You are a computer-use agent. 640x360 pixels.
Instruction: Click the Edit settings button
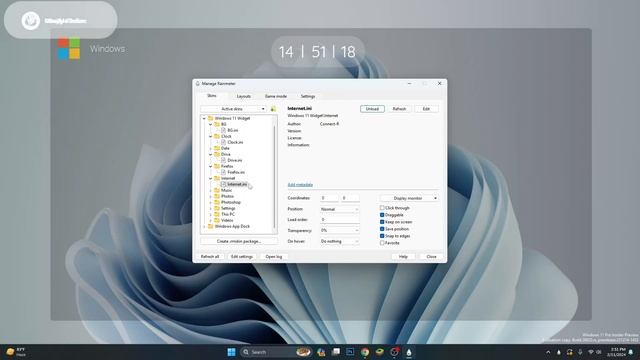coord(242,257)
